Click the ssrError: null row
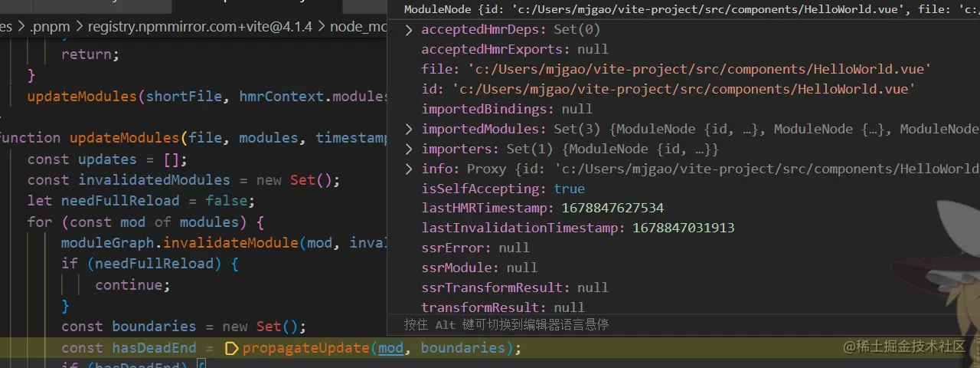 coord(475,248)
